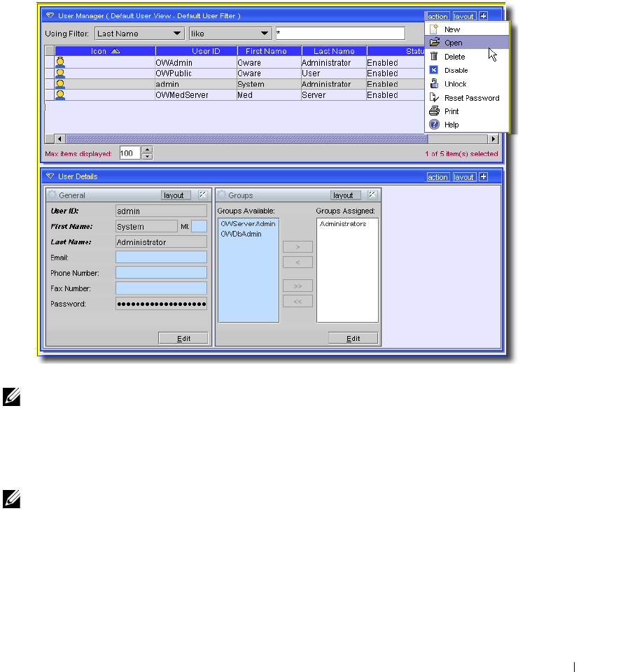Select the Reset Password menu entry

pyautogui.click(x=467, y=98)
